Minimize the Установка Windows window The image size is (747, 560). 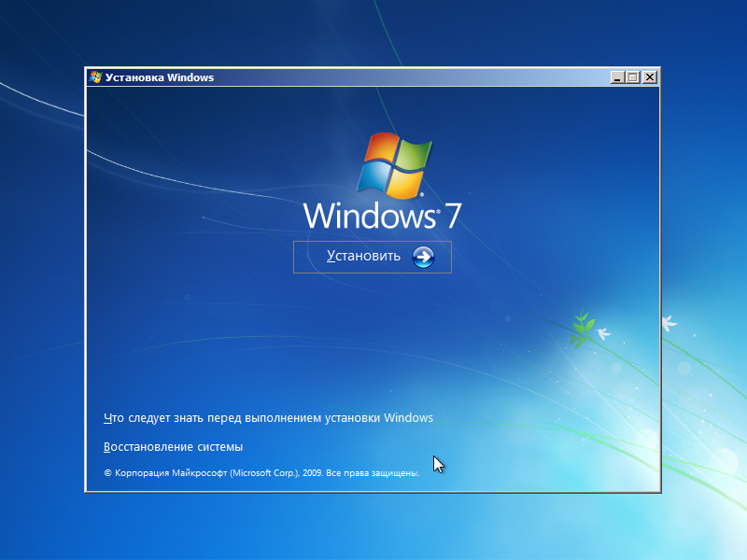coord(617,77)
